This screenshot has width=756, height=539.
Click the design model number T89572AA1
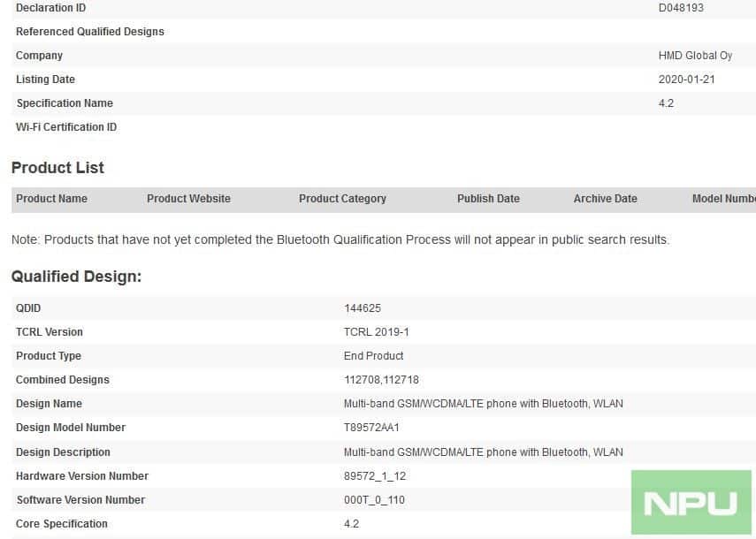click(x=371, y=428)
